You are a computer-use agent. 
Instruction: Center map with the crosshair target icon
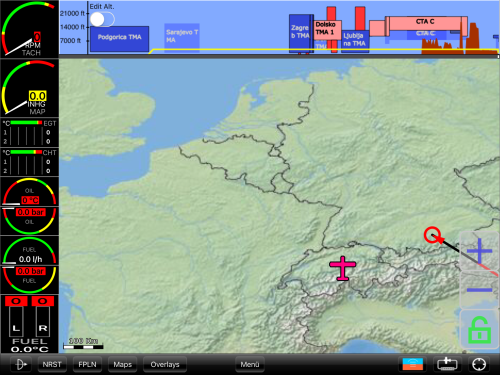pos(479,364)
